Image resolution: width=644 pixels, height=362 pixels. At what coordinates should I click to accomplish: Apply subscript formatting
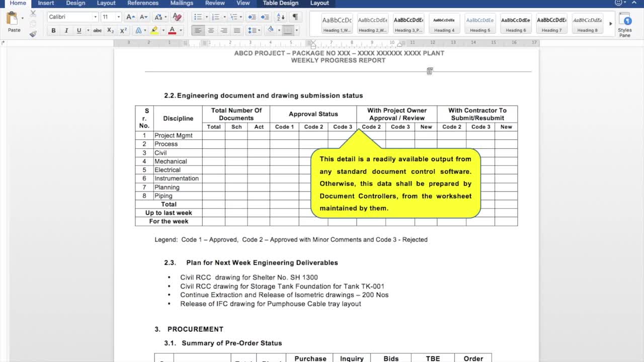click(x=111, y=31)
